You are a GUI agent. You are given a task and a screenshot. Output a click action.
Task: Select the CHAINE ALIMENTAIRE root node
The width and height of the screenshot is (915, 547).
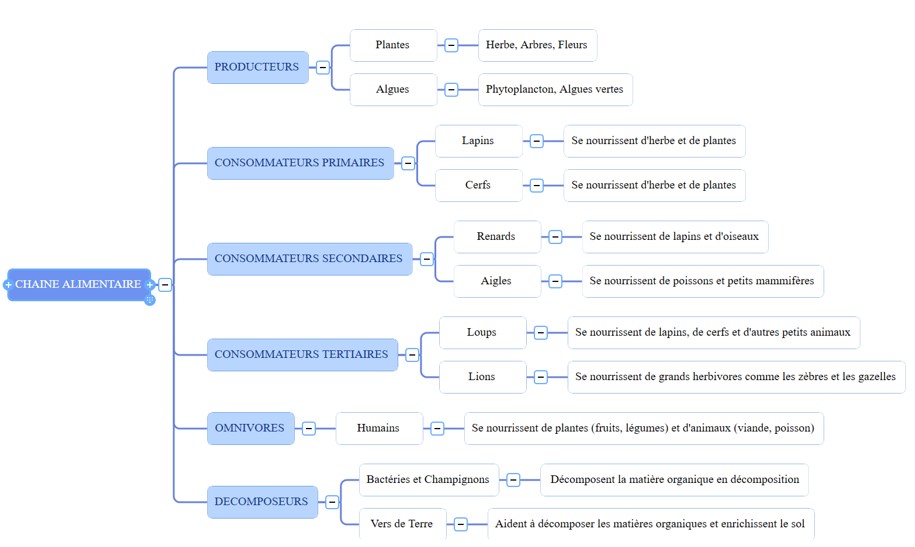(79, 285)
